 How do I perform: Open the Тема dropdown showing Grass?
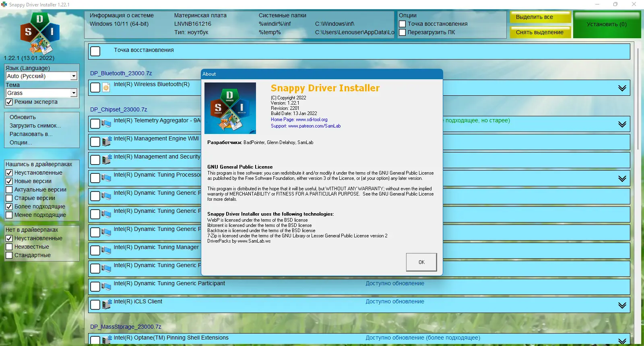pos(41,93)
